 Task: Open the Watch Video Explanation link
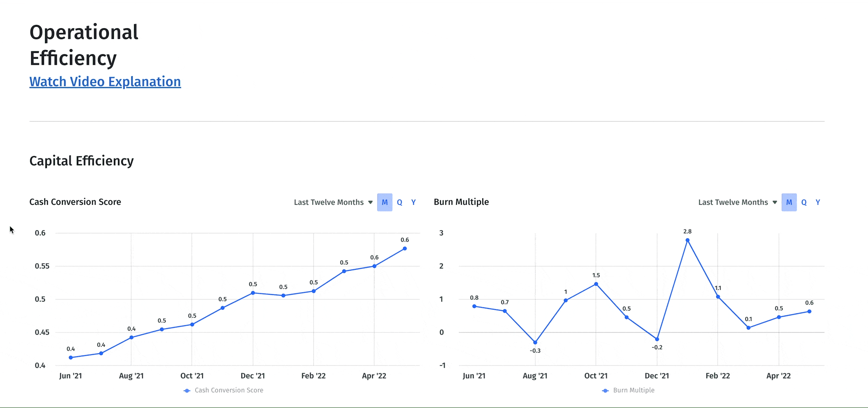coord(105,82)
